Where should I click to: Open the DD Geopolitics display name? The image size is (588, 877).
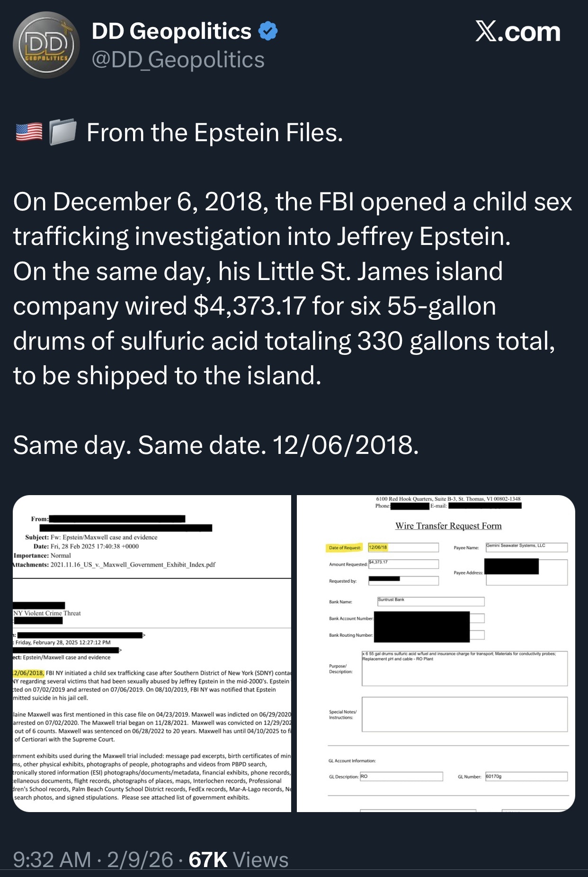(x=171, y=31)
